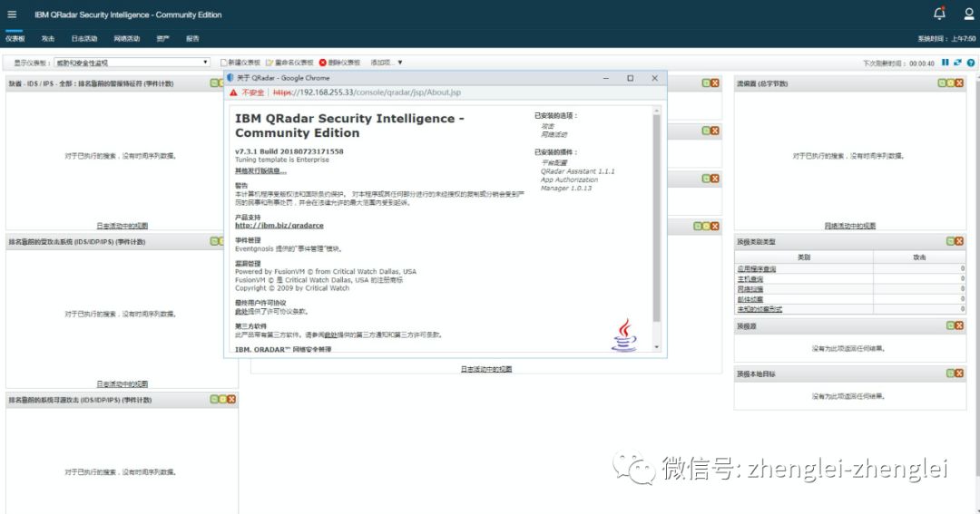Open the 日志活动中的视图 link in the 排名靠前的受攻击系统 panel

click(122, 384)
